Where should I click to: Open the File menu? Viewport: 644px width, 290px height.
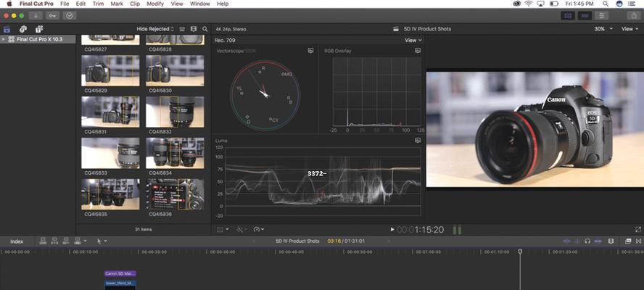pyautogui.click(x=65, y=4)
